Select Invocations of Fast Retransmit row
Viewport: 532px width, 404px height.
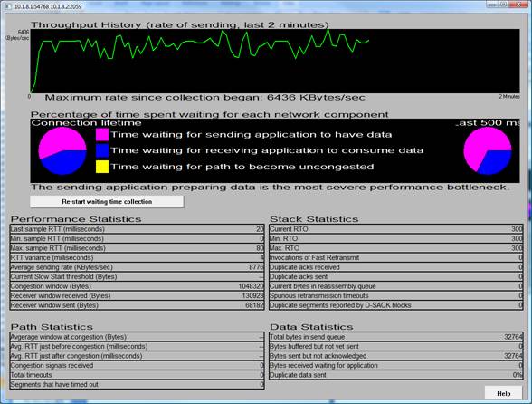[396, 257]
